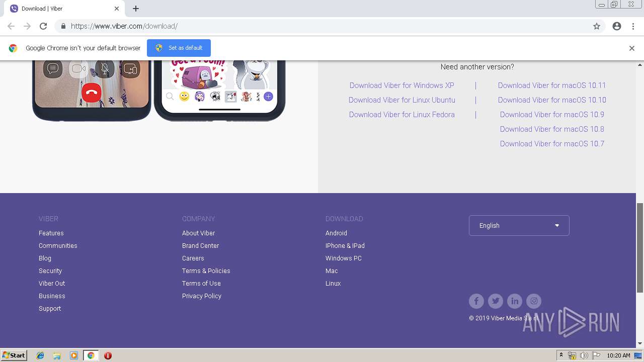Open Chrome's three-dot menu
This screenshot has height=362, width=644.
pos(633,26)
